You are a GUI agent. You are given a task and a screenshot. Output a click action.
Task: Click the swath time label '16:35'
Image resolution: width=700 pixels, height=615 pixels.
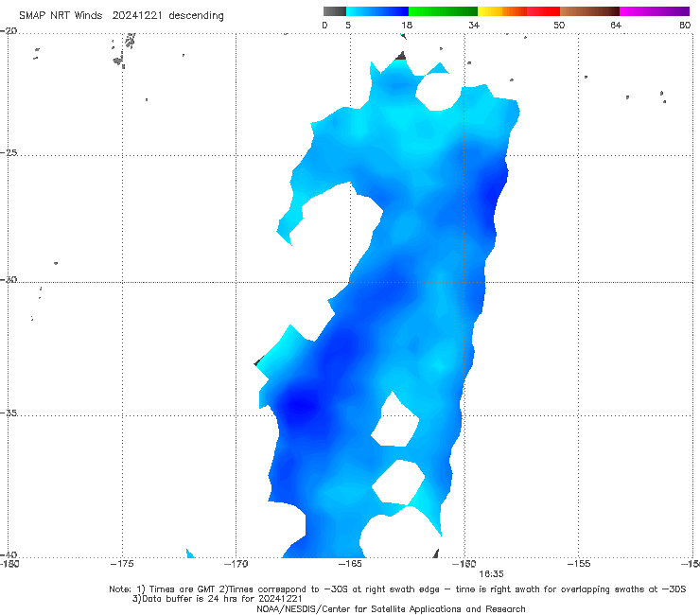pos(491,574)
